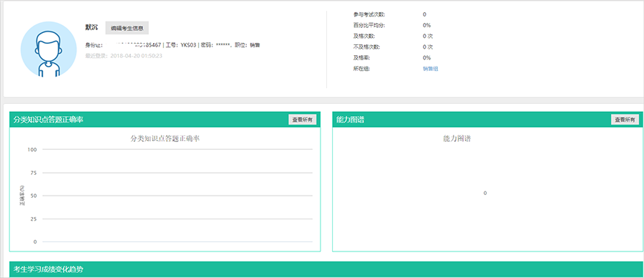Click the 100 label on the chart's vertical axis
Screen dimensions: 644x278
[33, 149]
